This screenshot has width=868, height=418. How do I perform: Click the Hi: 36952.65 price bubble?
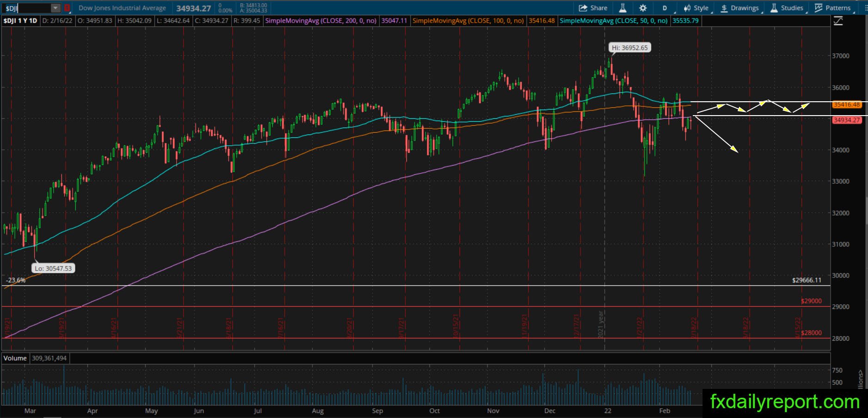tap(630, 48)
